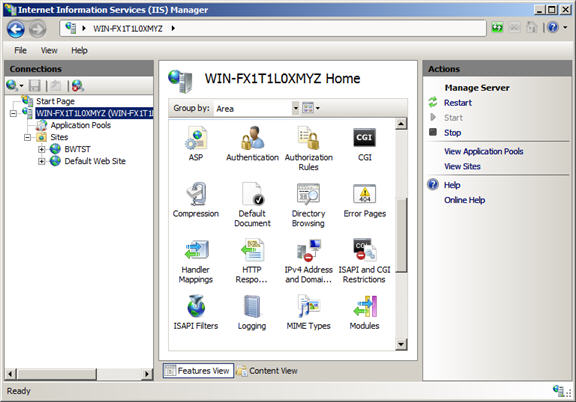Open the Directory Browsing feature
576x402 pixels.
(x=308, y=205)
